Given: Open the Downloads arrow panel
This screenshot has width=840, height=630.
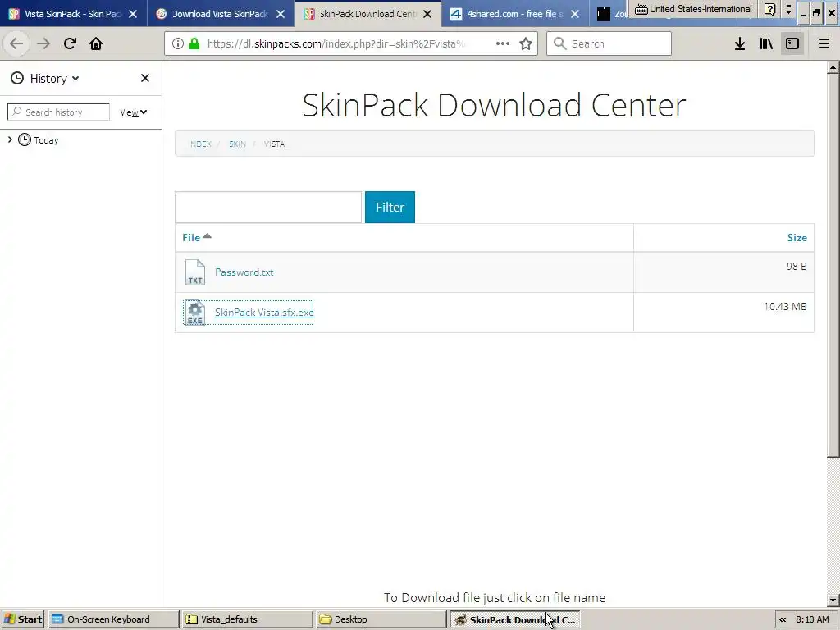Looking at the screenshot, I should [x=740, y=43].
